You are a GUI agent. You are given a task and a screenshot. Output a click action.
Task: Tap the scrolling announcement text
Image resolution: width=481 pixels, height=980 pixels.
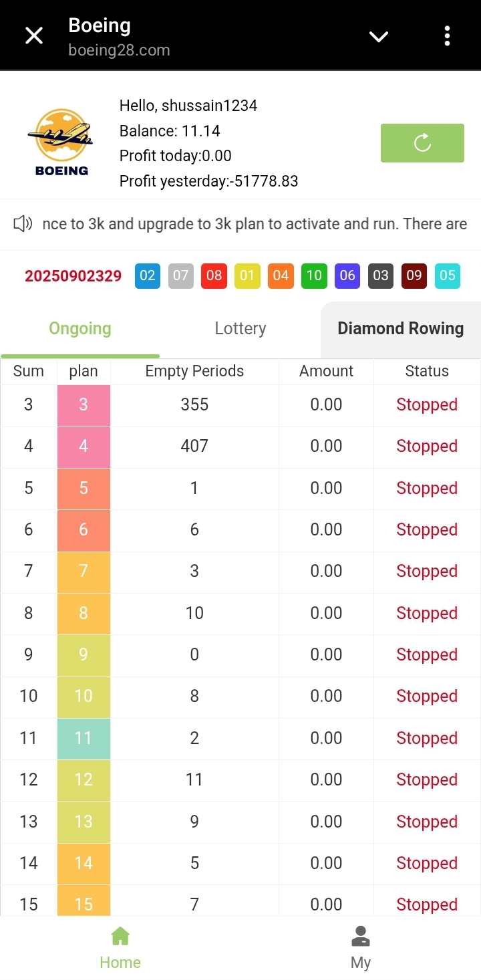[255, 224]
